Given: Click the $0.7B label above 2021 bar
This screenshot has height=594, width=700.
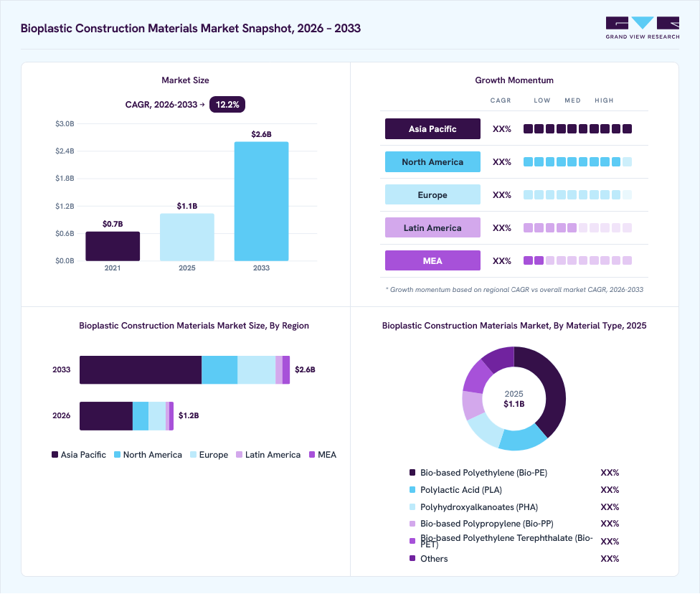Looking at the screenshot, I should point(113,224).
